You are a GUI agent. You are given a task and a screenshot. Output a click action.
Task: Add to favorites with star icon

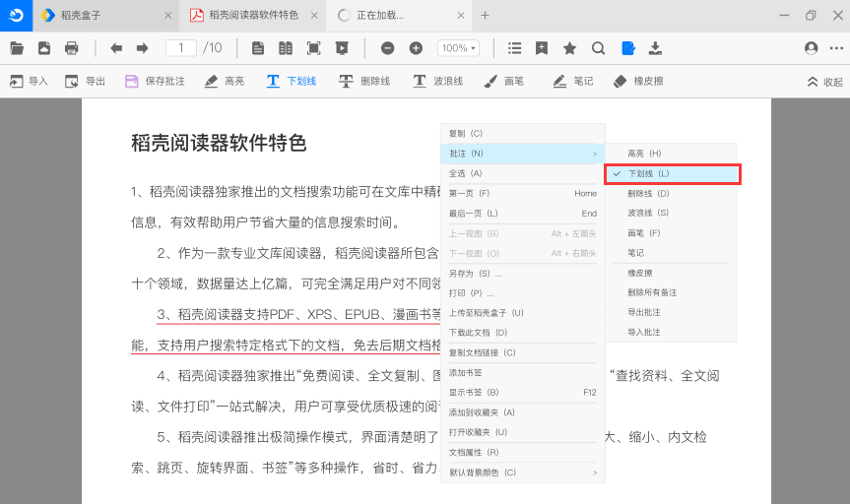click(569, 48)
